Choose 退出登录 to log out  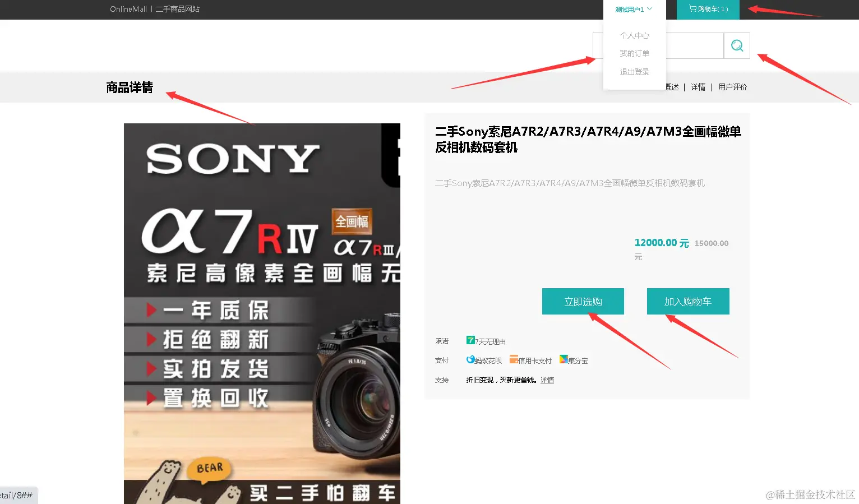(x=634, y=72)
